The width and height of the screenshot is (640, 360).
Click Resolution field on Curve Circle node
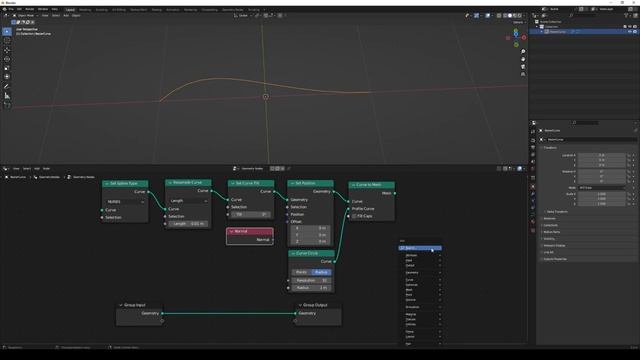click(311, 281)
